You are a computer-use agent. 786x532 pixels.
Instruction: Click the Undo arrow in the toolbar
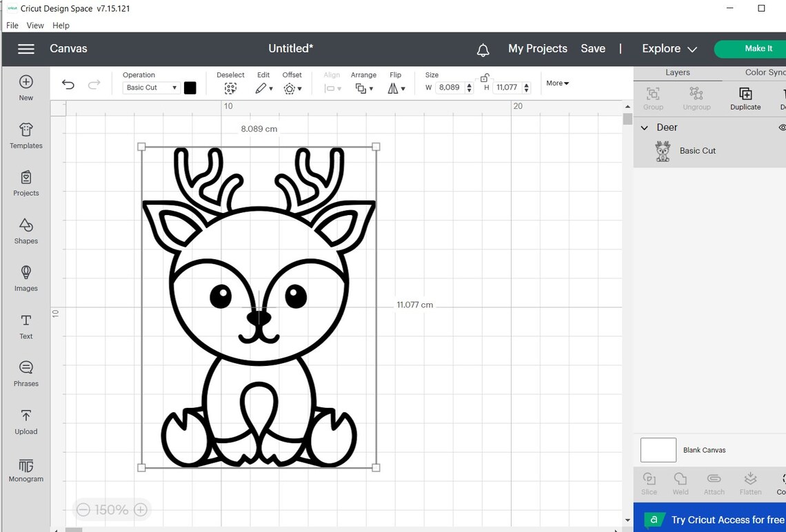click(68, 84)
